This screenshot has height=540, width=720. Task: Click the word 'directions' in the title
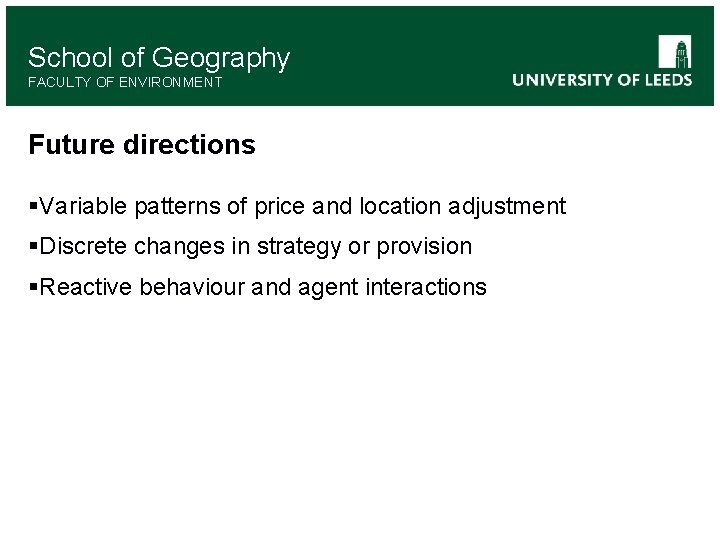[x=189, y=144]
